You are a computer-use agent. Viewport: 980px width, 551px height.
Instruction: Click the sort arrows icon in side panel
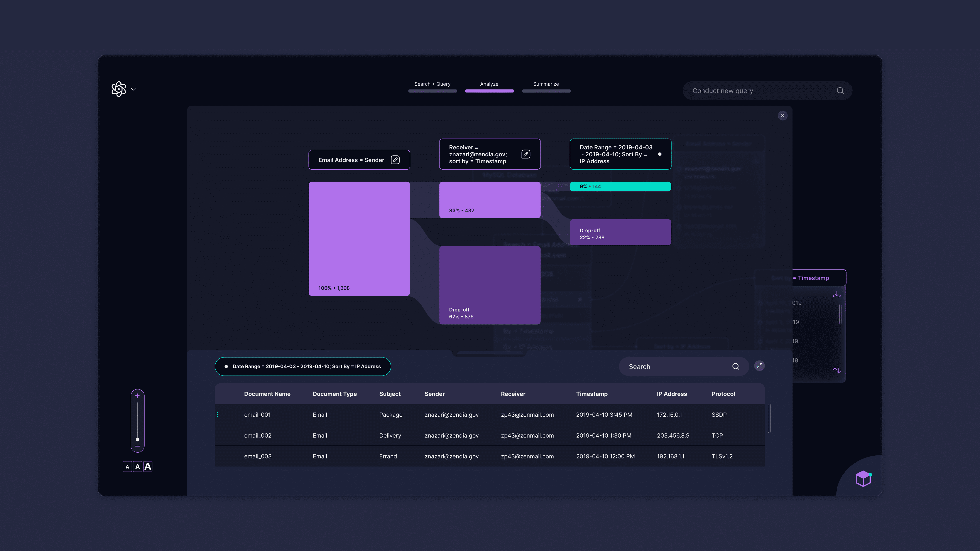(836, 370)
